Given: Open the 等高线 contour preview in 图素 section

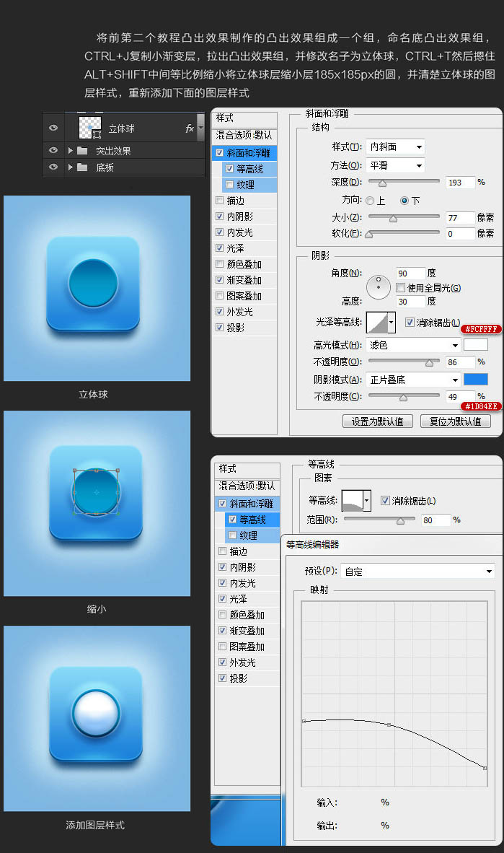Looking at the screenshot, I should coord(353,500).
